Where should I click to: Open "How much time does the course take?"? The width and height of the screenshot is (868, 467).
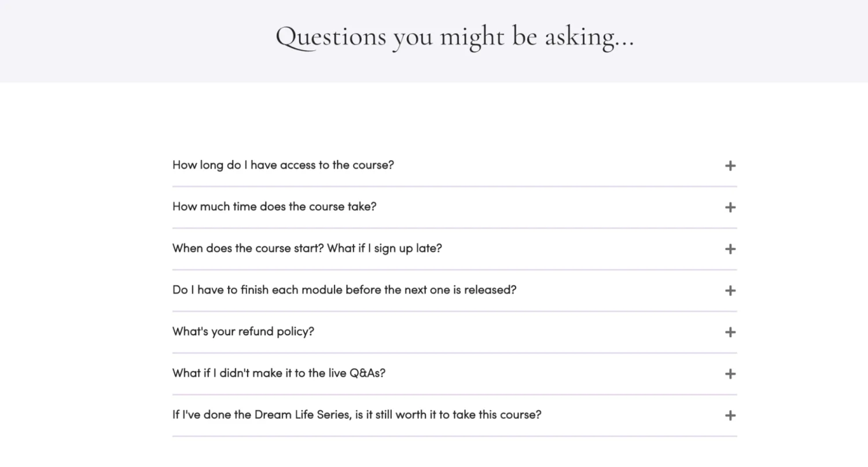[274, 207]
